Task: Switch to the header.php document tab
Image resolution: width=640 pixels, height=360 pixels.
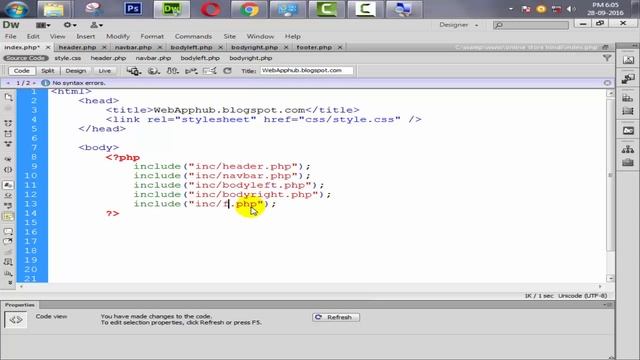Action: coord(78,47)
